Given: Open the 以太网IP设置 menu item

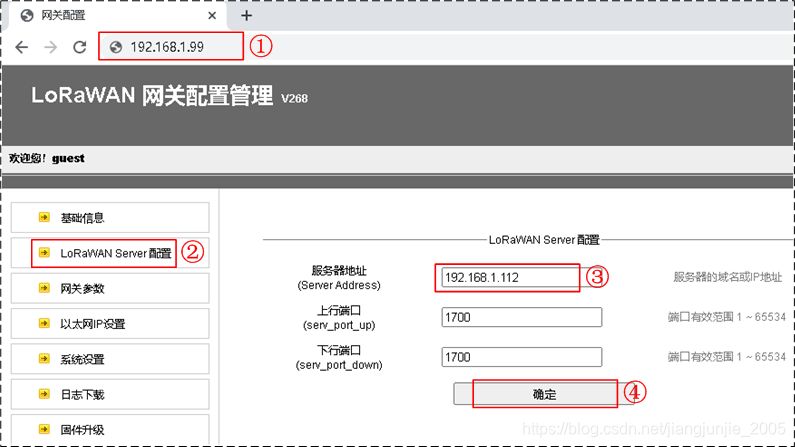Looking at the screenshot, I should [x=110, y=323].
